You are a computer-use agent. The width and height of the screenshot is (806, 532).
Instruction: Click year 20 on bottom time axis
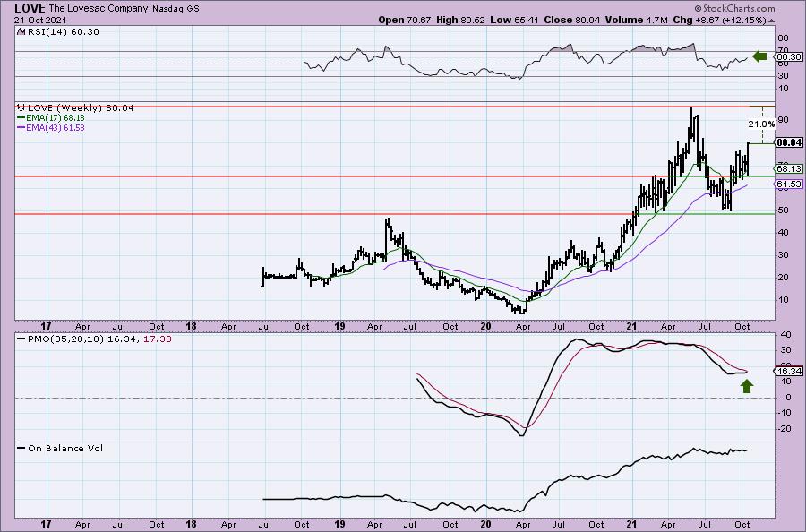click(485, 524)
